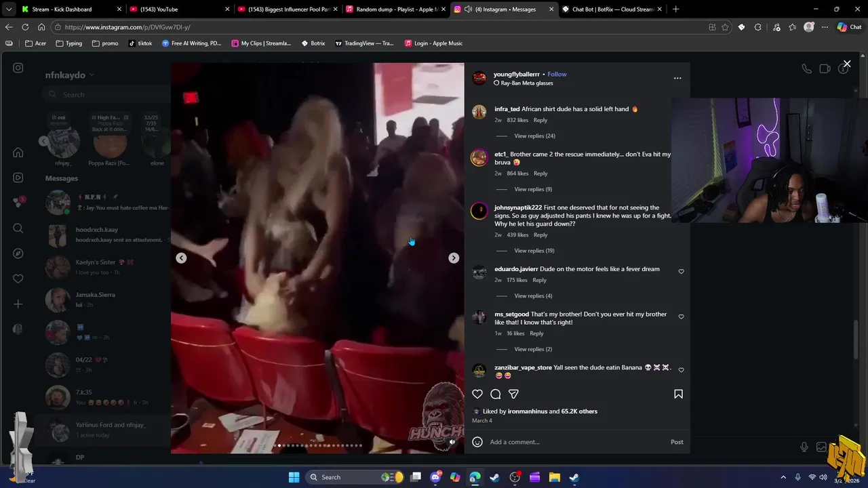Close the post overlay with X

pyautogui.click(x=847, y=64)
